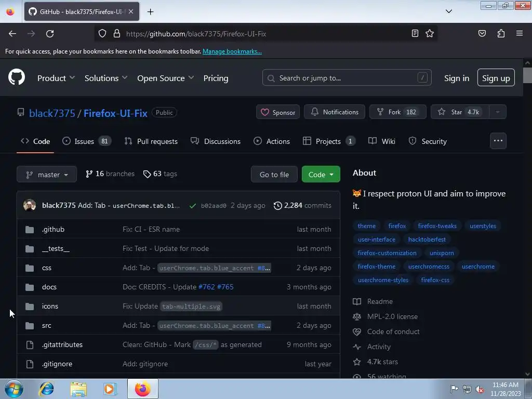Click the site security padlock icon
This screenshot has width=532, height=399.
click(117, 34)
